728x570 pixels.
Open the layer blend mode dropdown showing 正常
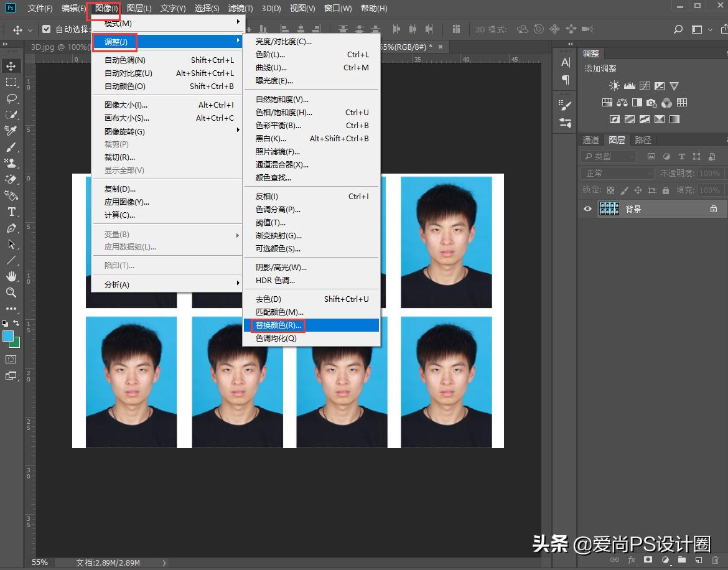point(615,173)
